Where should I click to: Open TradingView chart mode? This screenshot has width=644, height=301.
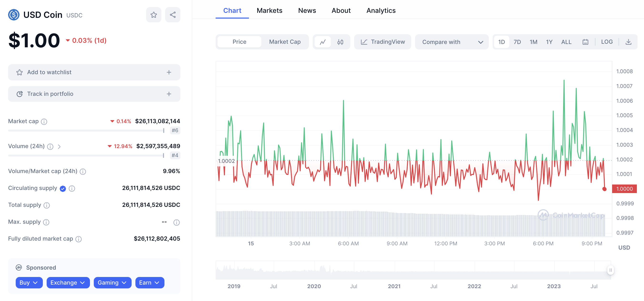[382, 42]
